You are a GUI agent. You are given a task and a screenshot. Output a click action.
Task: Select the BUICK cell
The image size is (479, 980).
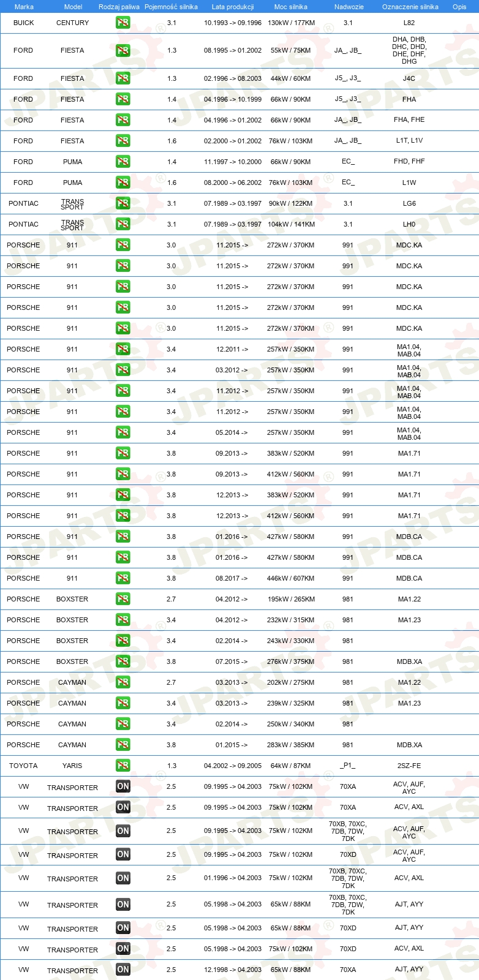pyautogui.click(x=23, y=23)
